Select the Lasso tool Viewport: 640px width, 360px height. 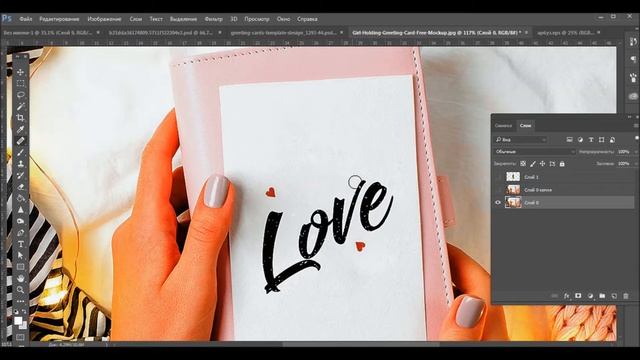pos(20,95)
